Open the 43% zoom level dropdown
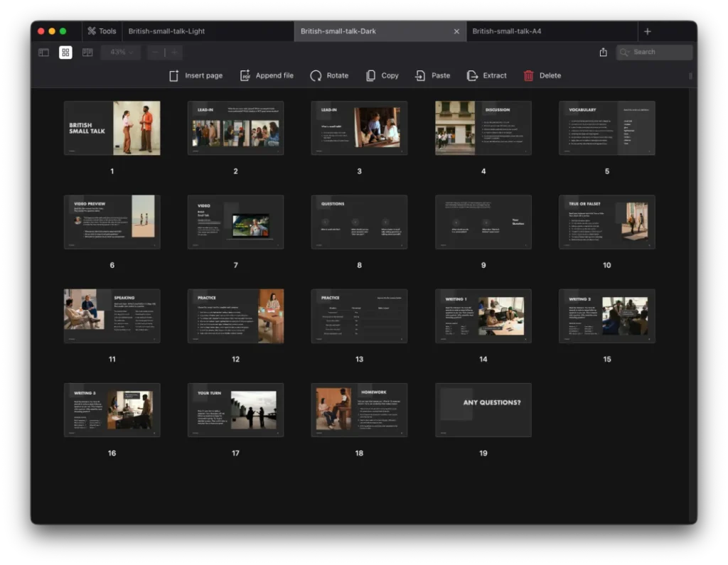This screenshot has height=565, width=728. click(120, 52)
